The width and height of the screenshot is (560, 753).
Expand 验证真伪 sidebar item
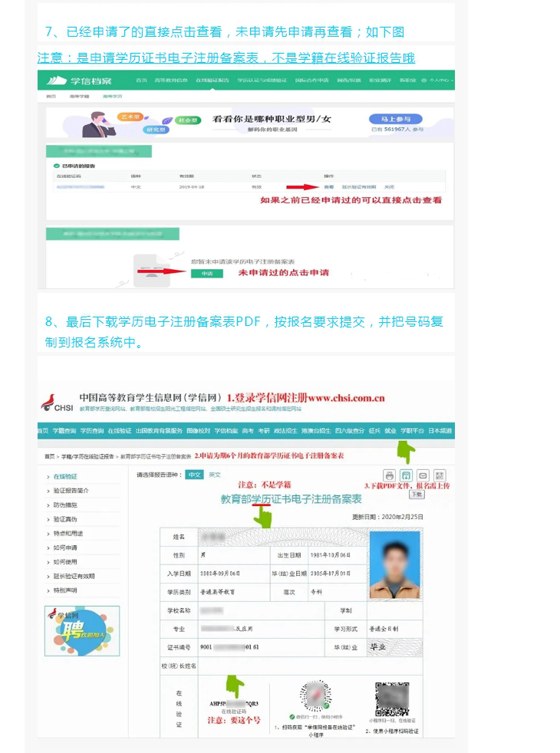(x=65, y=519)
